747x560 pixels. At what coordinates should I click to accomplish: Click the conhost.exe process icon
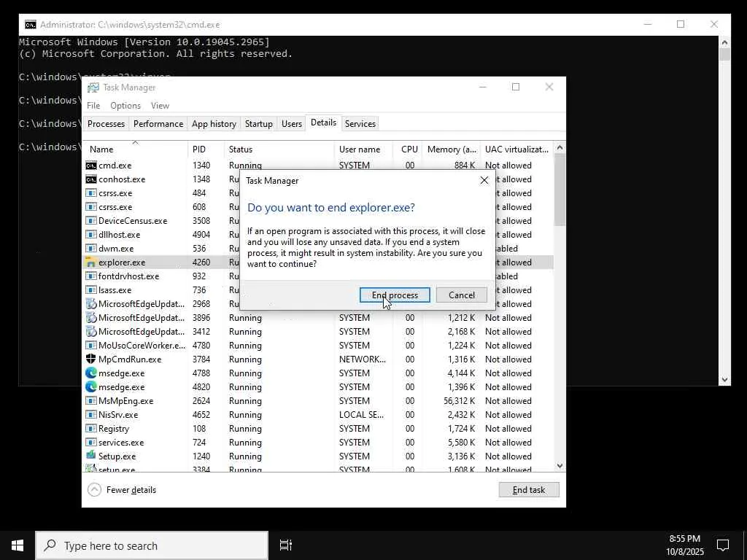coord(91,179)
